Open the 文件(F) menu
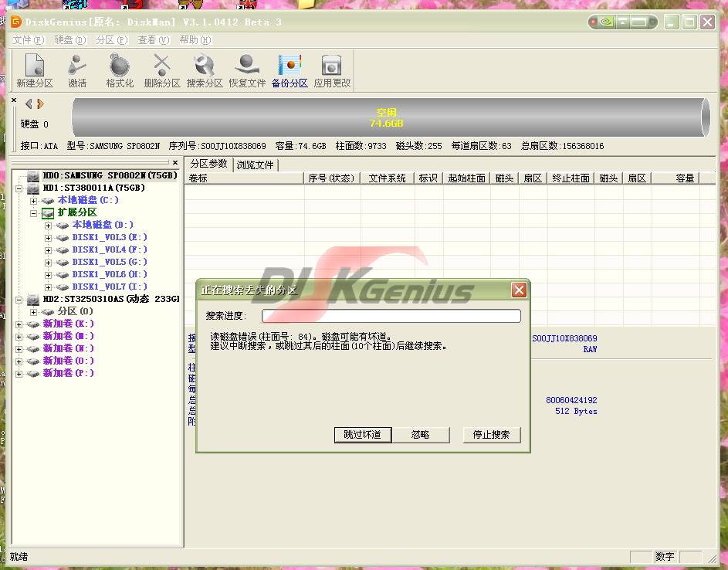The height and width of the screenshot is (570, 728). 29,40
